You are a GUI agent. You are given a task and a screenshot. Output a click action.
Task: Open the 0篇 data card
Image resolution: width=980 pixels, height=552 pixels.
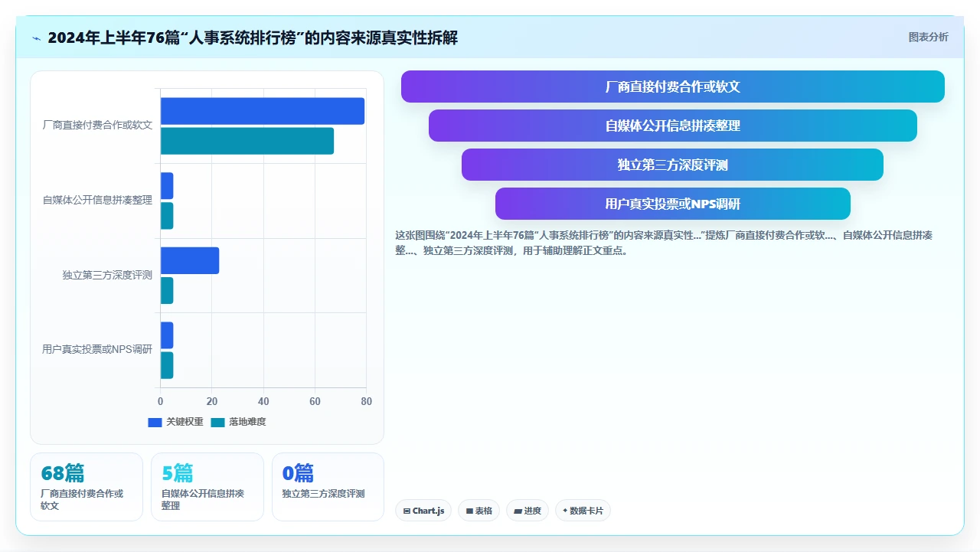328,487
